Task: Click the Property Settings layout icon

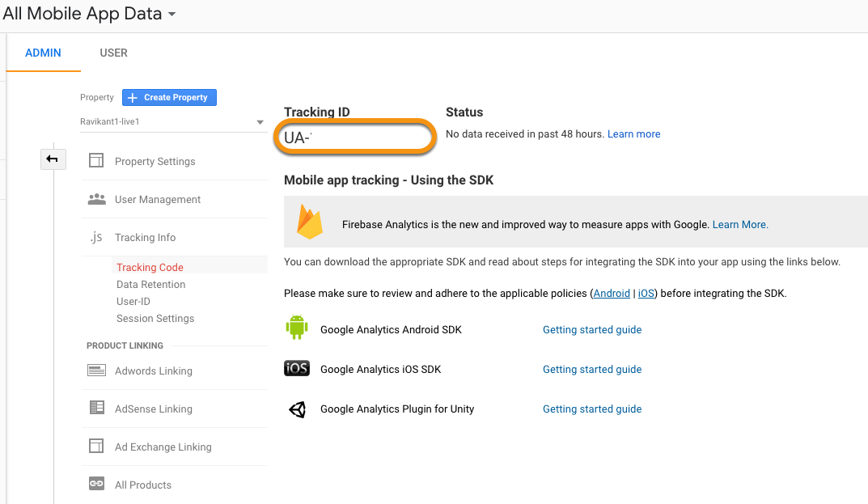Action: pos(96,161)
